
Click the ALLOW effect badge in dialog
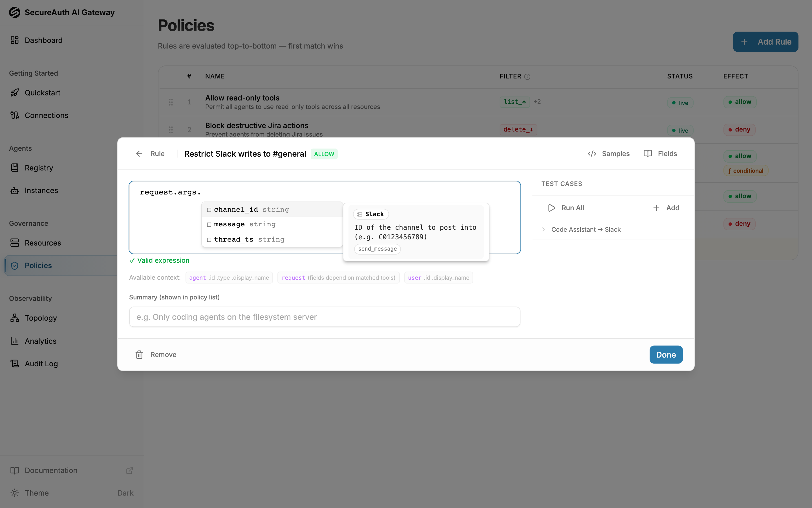pyautogui.click(x=324, y=154)
